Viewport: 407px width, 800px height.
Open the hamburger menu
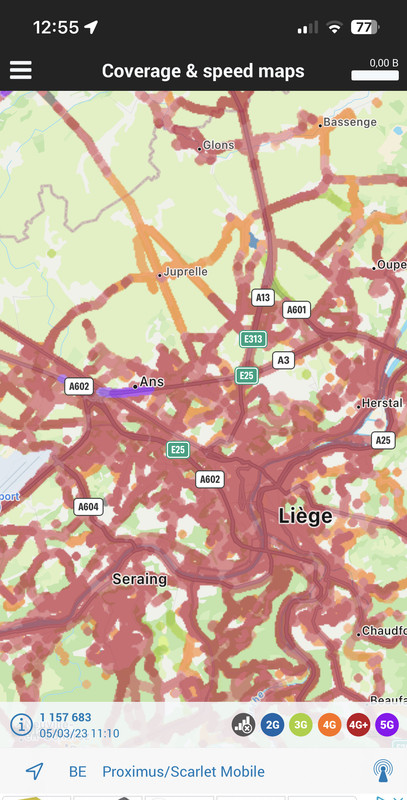[x=21, y=70]
